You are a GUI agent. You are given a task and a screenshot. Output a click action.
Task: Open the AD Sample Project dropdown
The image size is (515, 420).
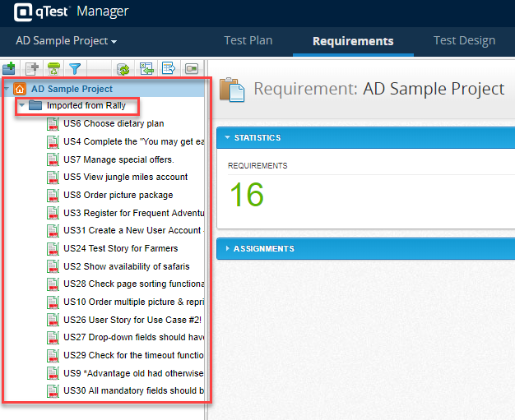[x=66, y=41]
